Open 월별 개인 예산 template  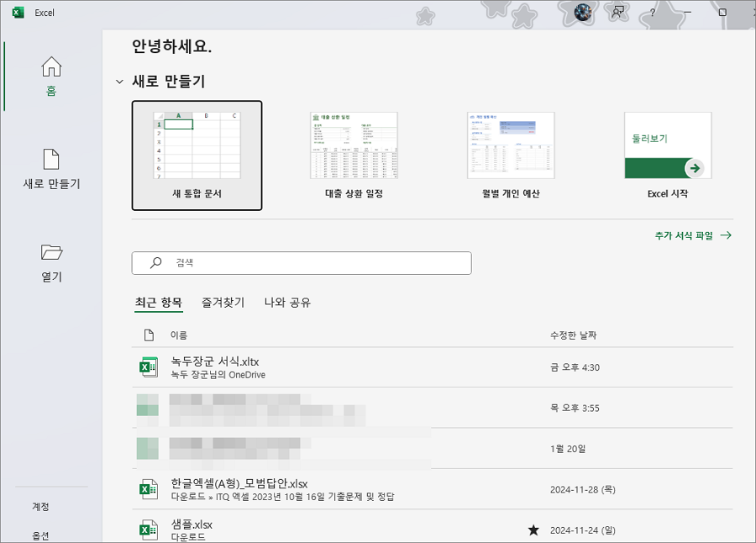click(x=511, y=156)
